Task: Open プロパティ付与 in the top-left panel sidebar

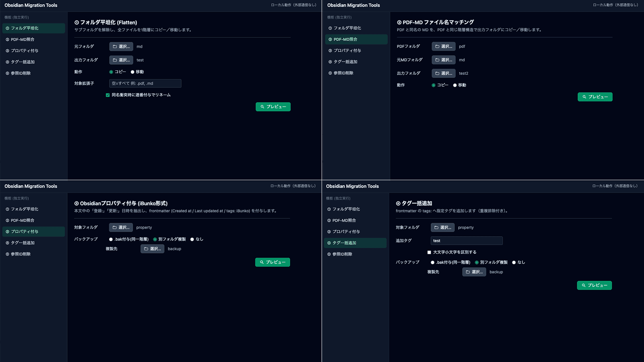Action: coord(34,51)
